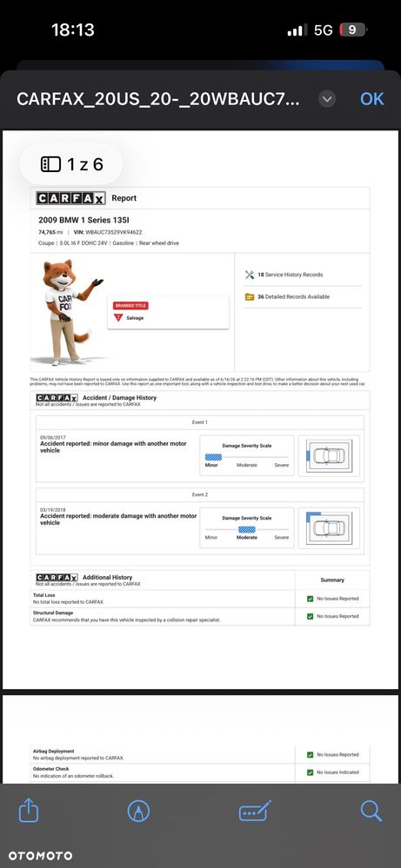The height and width of the screenshot is (868, 401).
Task: Tap the 74,765 mi mileage value
Action: point(50,233)
